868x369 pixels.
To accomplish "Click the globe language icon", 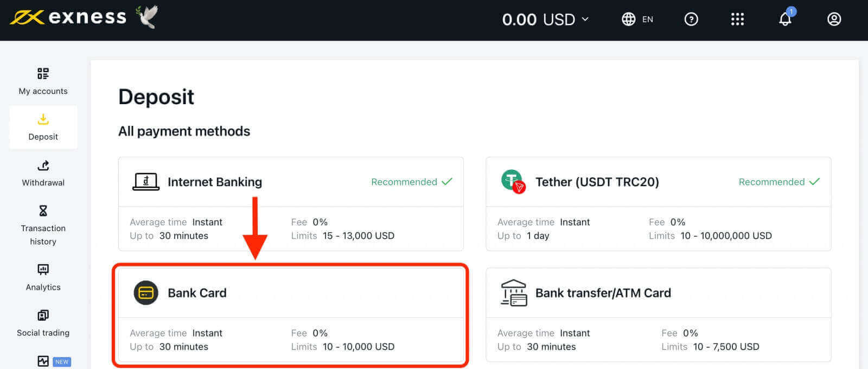I will coord(628,20).
